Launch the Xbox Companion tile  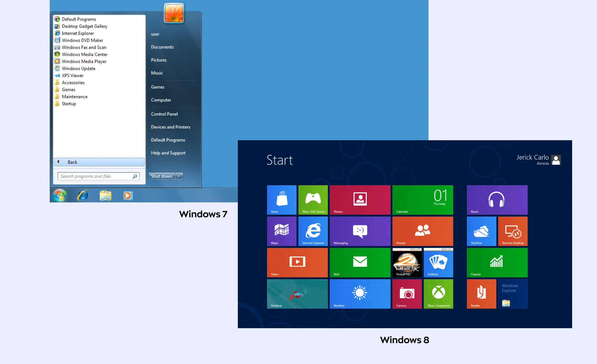[x=438, y=294]
